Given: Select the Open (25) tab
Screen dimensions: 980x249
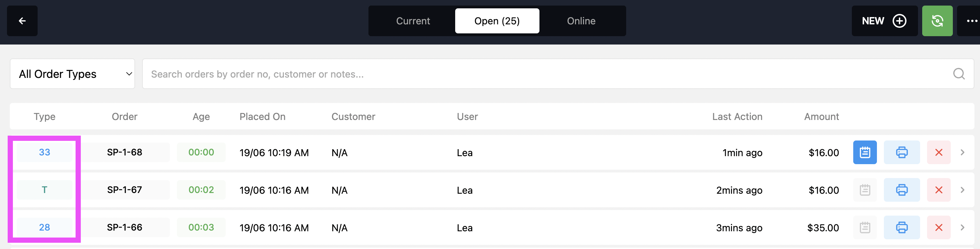Looking at the screenshot, I should click(497, 21).
